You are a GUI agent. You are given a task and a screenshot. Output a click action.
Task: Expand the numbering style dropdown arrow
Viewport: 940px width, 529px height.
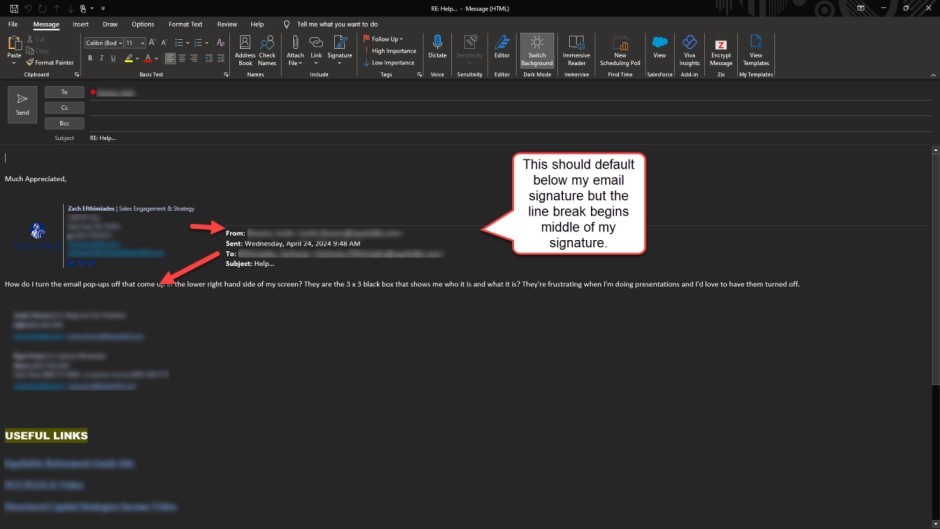coord(207,43)
